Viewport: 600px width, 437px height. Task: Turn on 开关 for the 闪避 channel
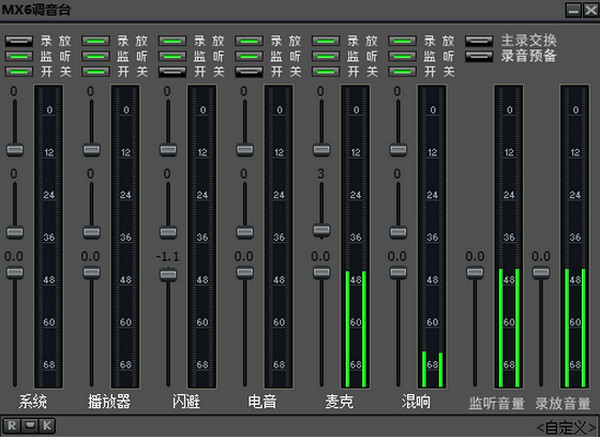tap(172, 72)
